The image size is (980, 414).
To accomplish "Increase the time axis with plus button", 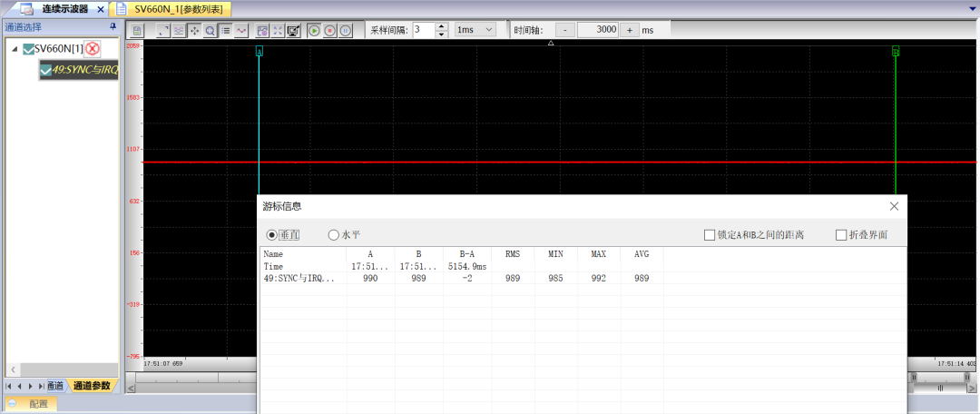I will click(630, 29).
